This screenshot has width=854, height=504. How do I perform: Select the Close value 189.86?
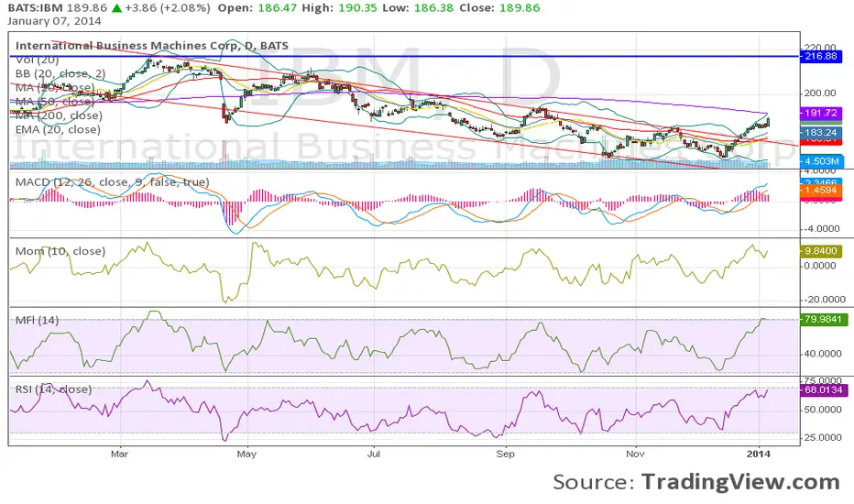pos(520,8)
